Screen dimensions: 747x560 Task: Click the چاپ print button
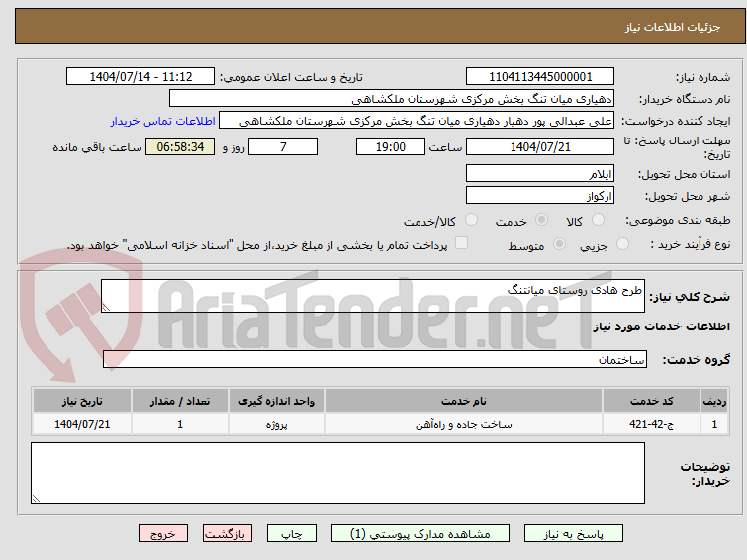[x=292, y=534]
